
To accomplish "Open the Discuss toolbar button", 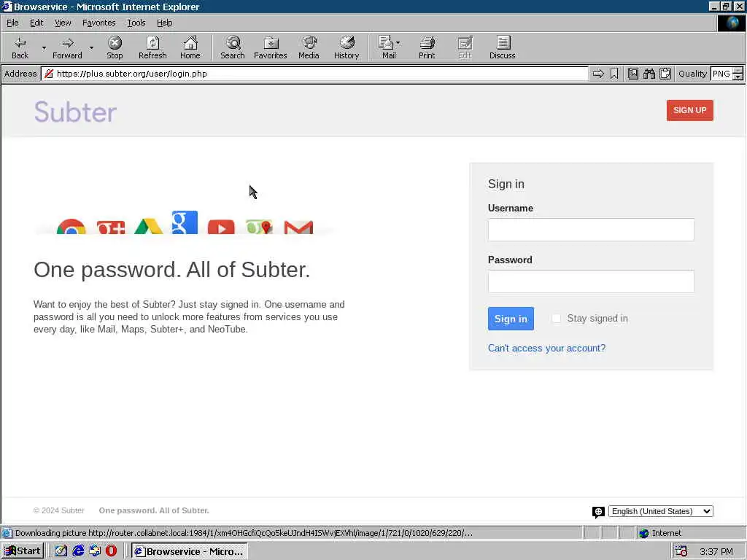I will point(503,47).
